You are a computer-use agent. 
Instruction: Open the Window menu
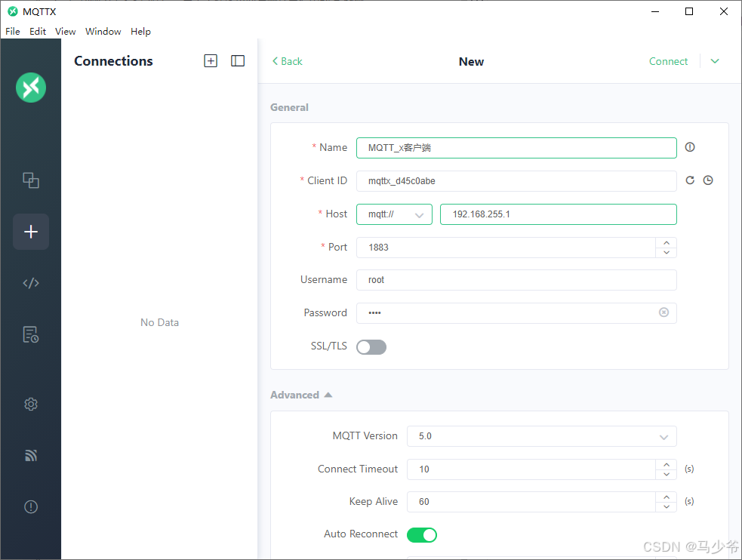coord(103,31)
